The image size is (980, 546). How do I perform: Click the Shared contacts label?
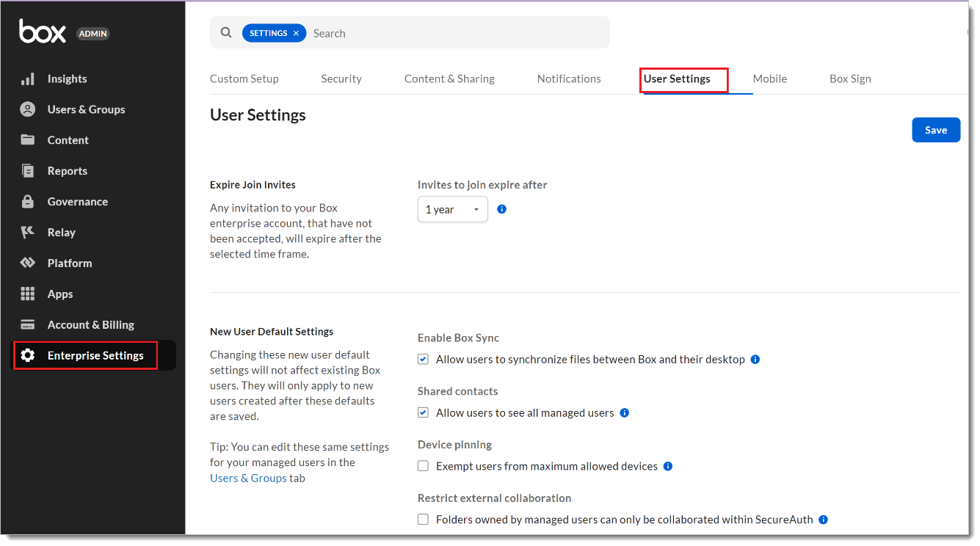pos(457,391)
